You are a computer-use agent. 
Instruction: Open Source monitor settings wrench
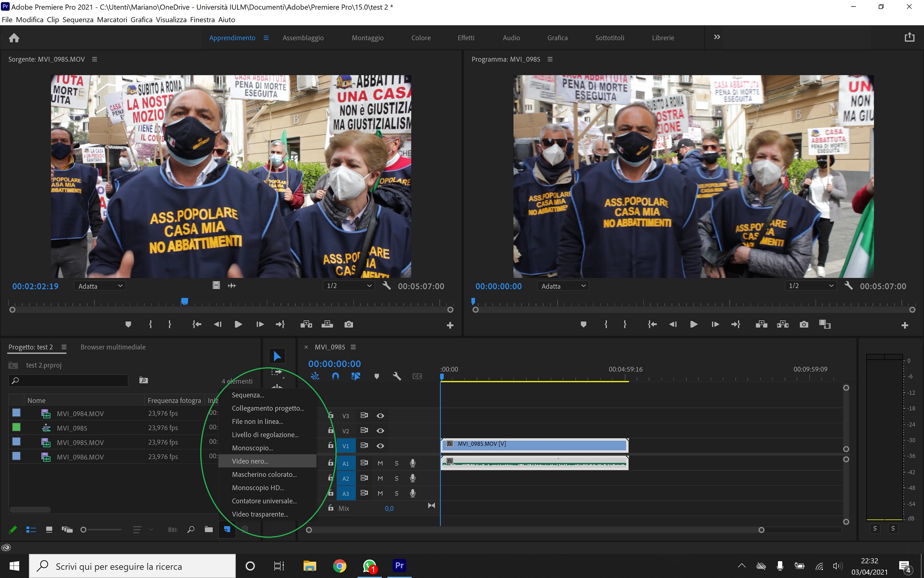click(386, 286)
